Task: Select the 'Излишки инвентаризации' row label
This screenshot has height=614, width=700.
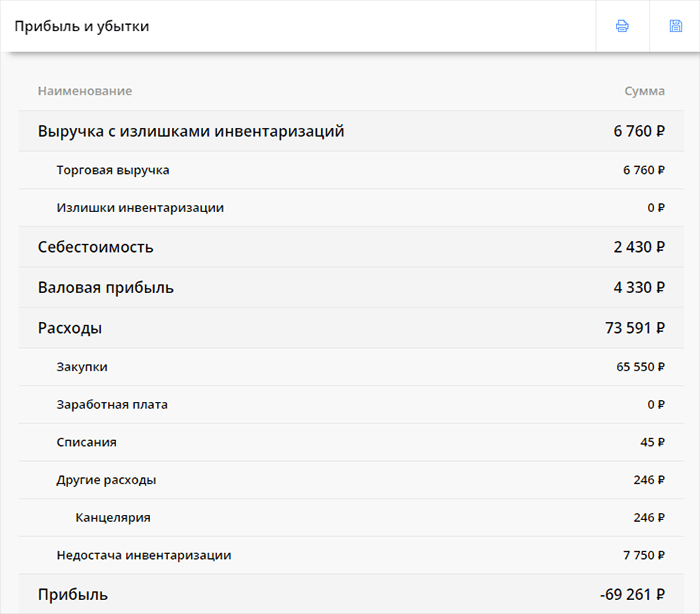Action: click(x=140, y=208)
